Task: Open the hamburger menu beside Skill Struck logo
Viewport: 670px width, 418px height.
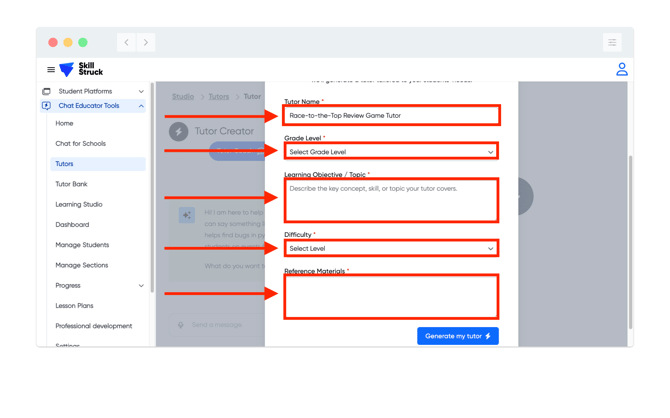Action: coord(51,70)
